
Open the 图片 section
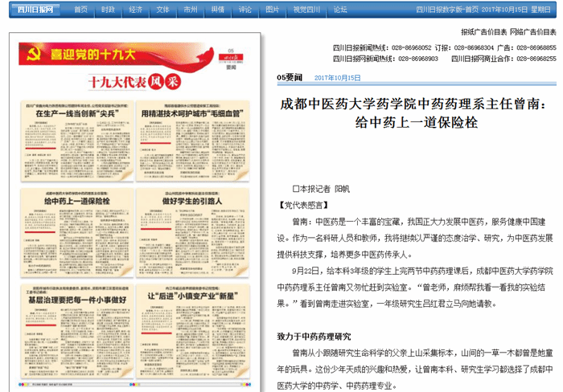point(273,10)
